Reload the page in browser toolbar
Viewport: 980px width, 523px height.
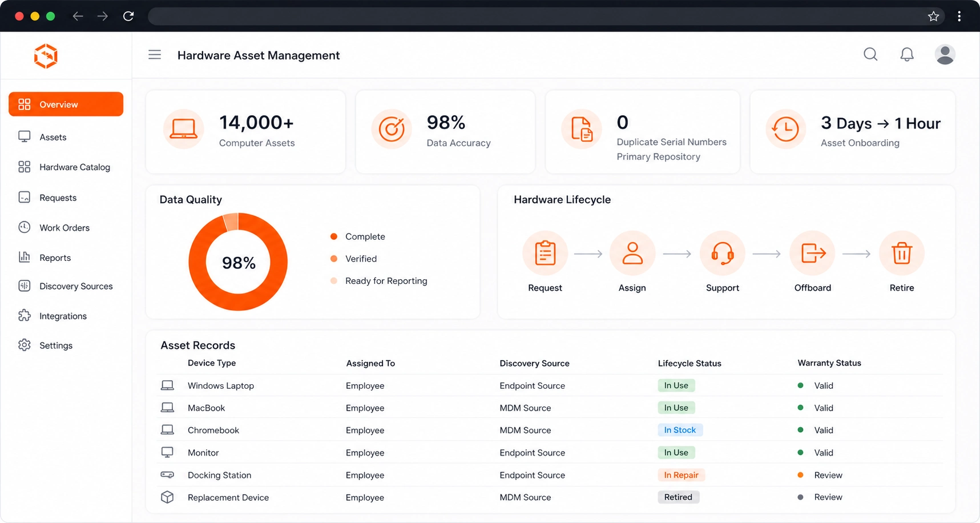(128, 16)
